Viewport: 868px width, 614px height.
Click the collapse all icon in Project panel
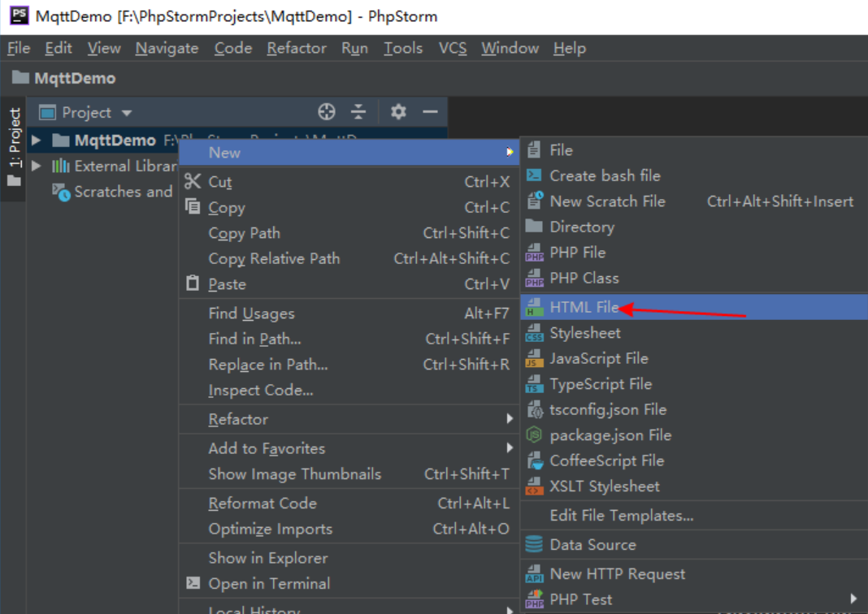pyautogui.click(x=358, y=112)
